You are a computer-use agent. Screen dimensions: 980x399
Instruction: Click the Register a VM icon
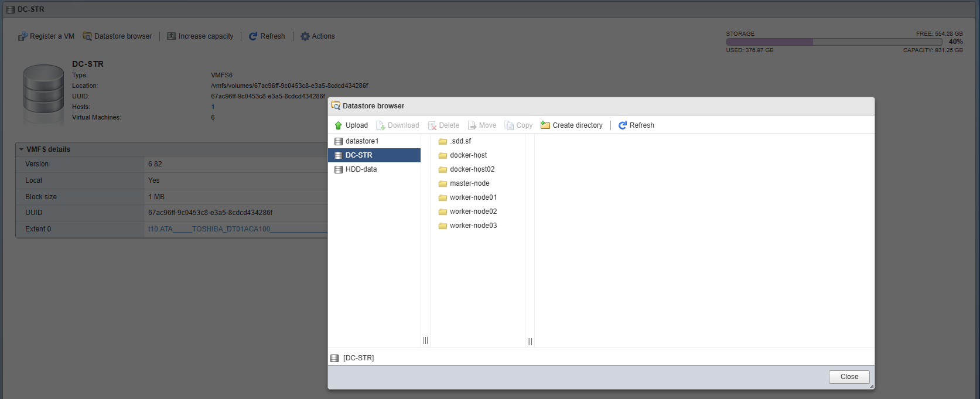point(23,36)
